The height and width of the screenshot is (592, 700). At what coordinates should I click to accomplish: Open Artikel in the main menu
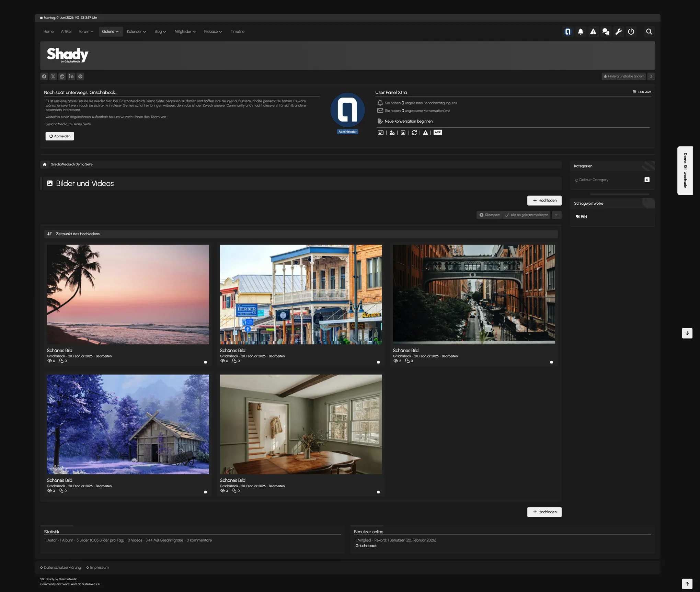[66, 32]
